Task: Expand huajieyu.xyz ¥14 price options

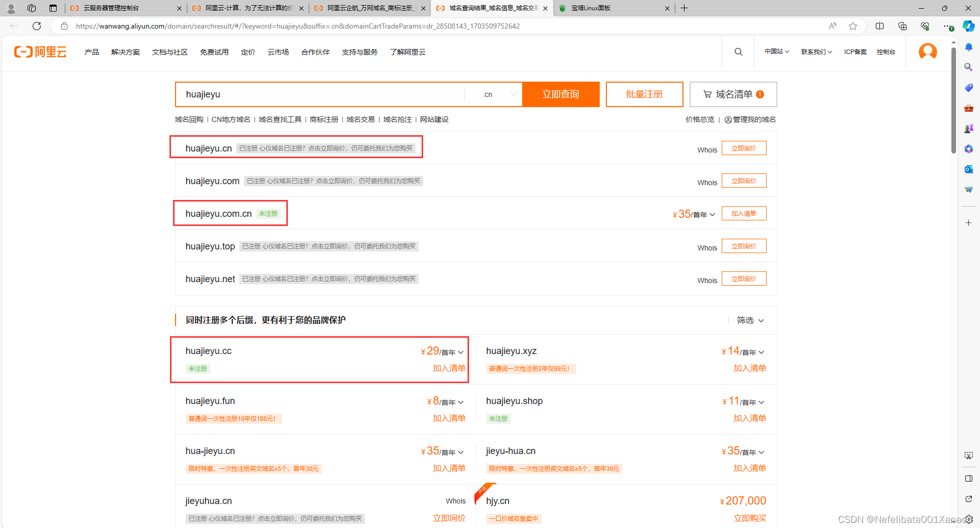Action: click(x=762, y=353)
